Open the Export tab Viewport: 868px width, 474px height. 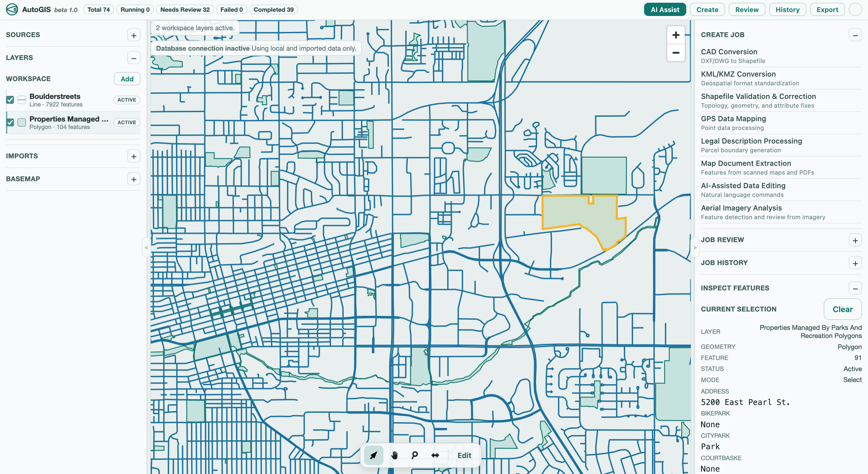827,9
